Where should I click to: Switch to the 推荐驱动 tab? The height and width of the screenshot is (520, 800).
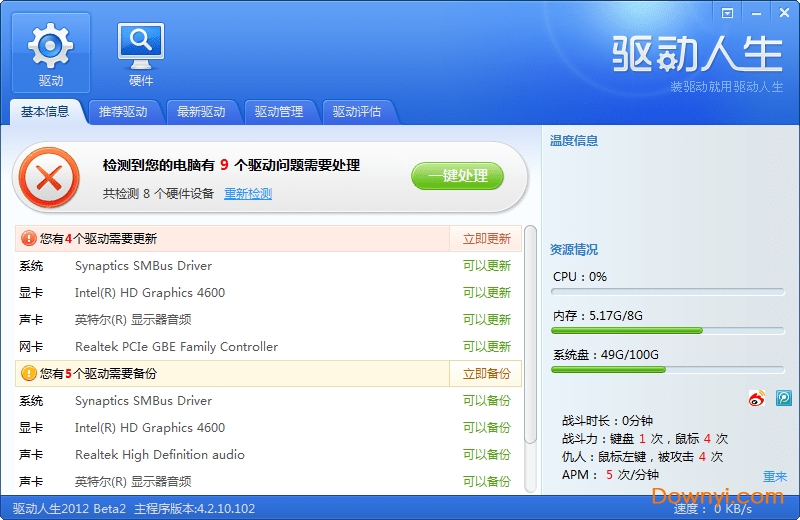[x=123, y=112]
